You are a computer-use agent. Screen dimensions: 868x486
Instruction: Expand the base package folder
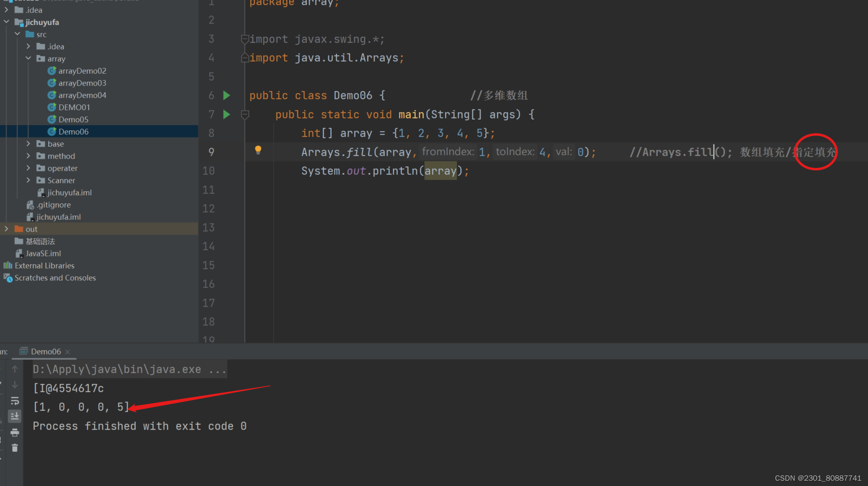coord(28,144)
